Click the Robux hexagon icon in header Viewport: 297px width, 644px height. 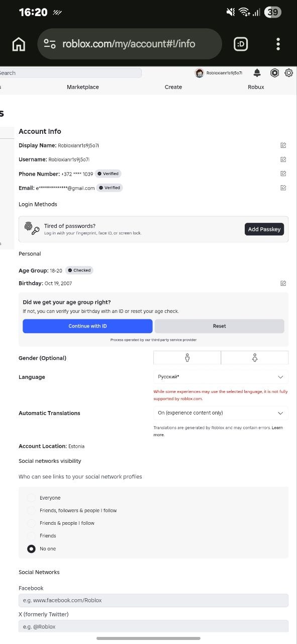(274, 73)
